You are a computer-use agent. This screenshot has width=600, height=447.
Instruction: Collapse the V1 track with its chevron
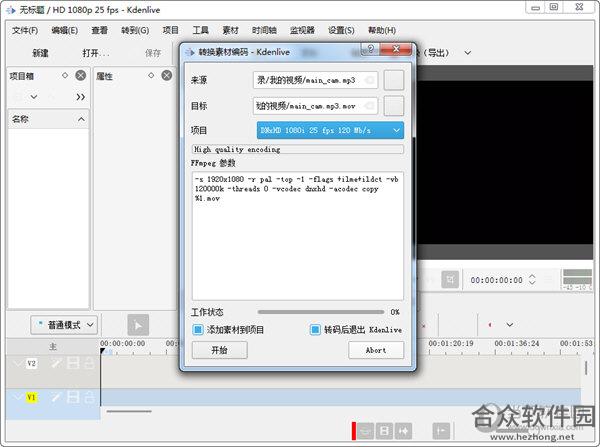[17, 397]
